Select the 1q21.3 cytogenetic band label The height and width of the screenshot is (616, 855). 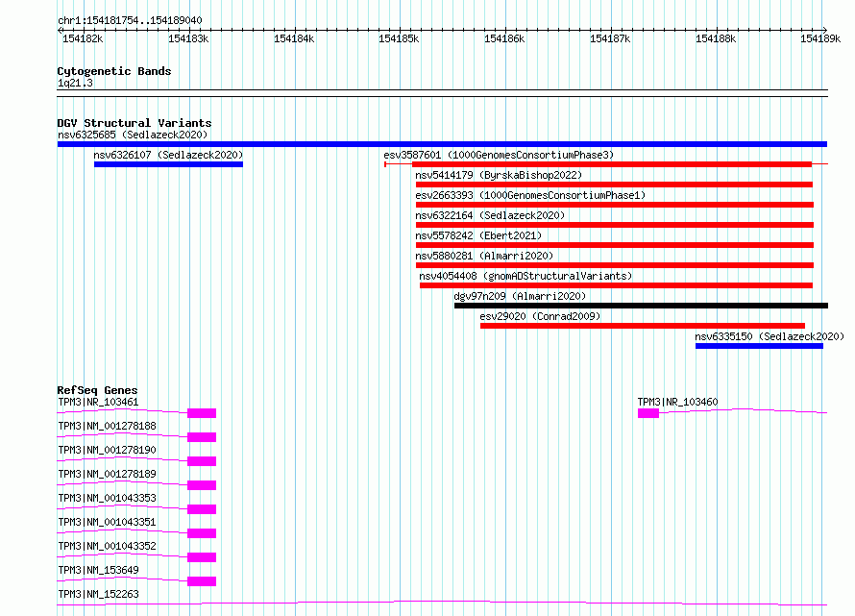point(75,83)
